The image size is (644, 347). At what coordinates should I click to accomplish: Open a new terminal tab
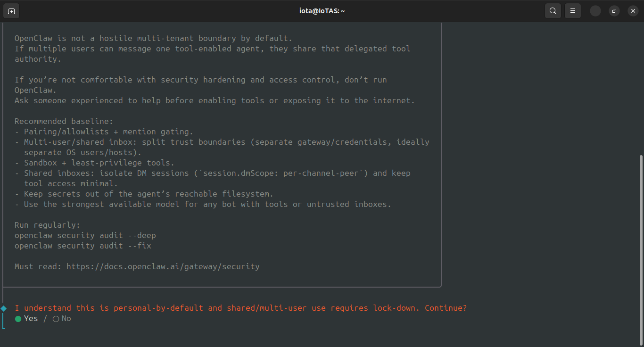[11, 10]
